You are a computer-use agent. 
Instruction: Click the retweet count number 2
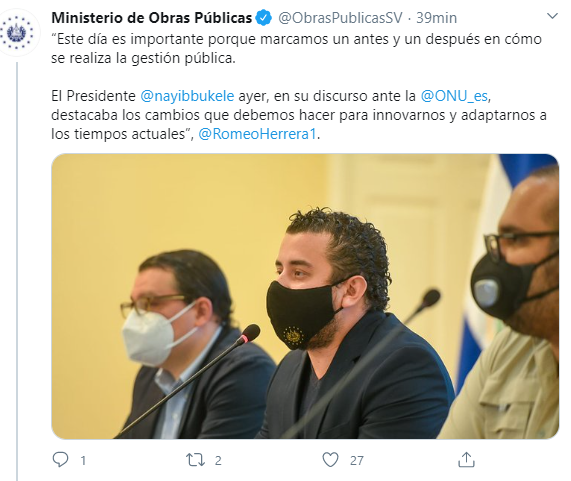click(218, 461)
